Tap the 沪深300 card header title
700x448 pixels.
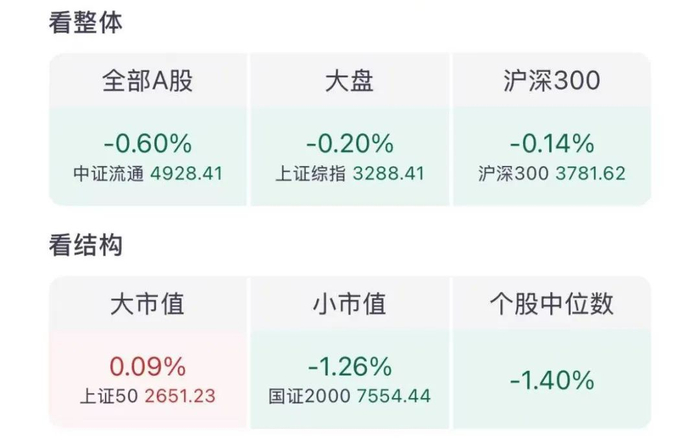tap(551, 81)
